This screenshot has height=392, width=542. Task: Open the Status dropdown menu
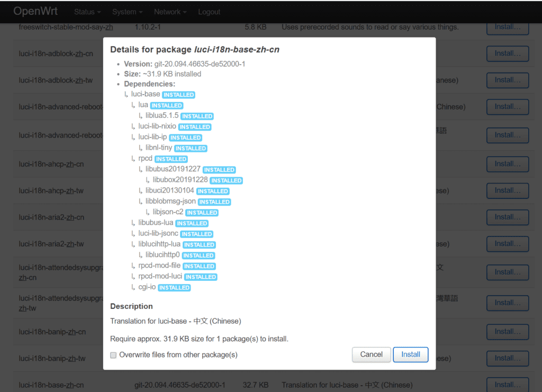87,12
